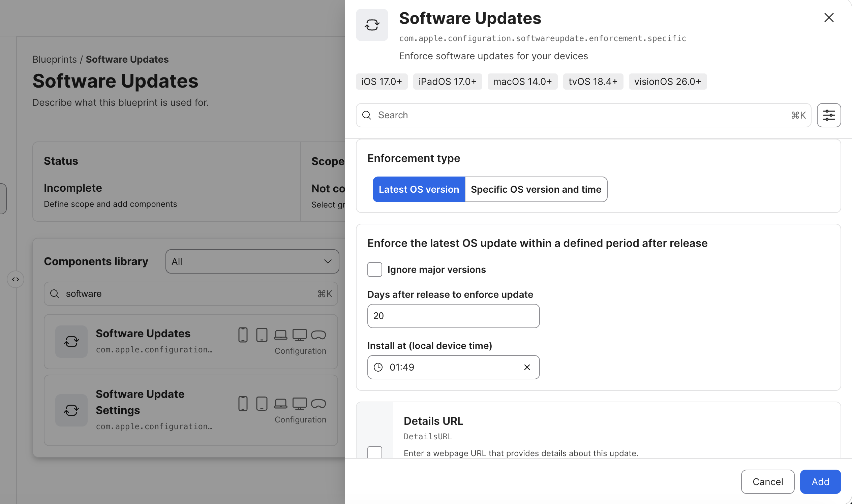Select Latest OS version enforcement type

coord(419,189)
